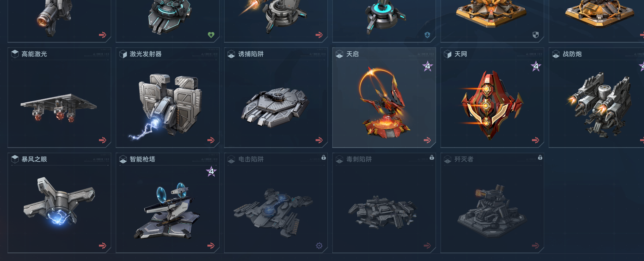Click the star level 4 badge on 天启
Image resolution: width=644 pixels, height=261 pixels.
428,66
